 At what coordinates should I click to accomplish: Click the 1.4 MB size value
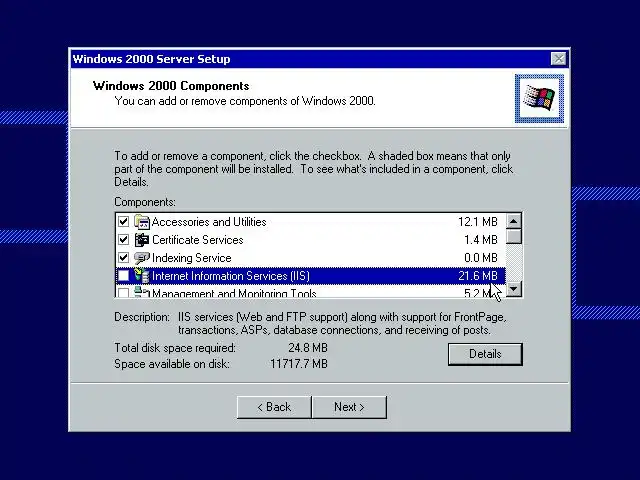(x=480, y=240)
